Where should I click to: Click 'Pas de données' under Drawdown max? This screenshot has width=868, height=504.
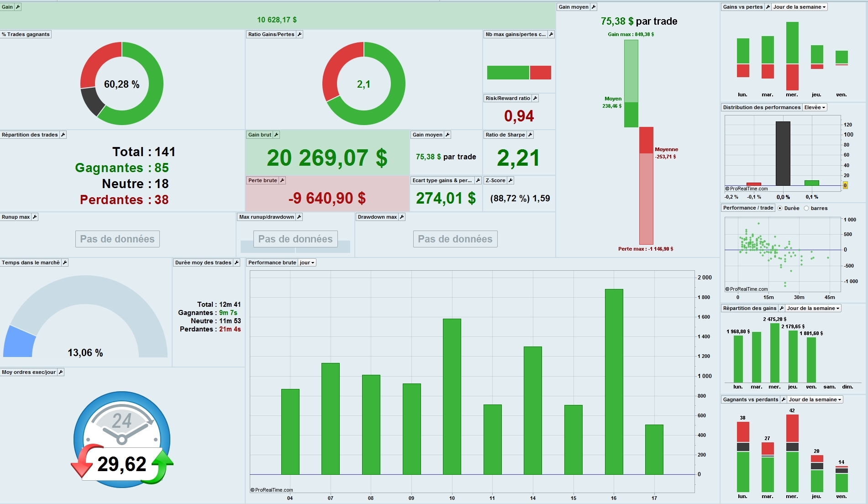tap(455, 239)
